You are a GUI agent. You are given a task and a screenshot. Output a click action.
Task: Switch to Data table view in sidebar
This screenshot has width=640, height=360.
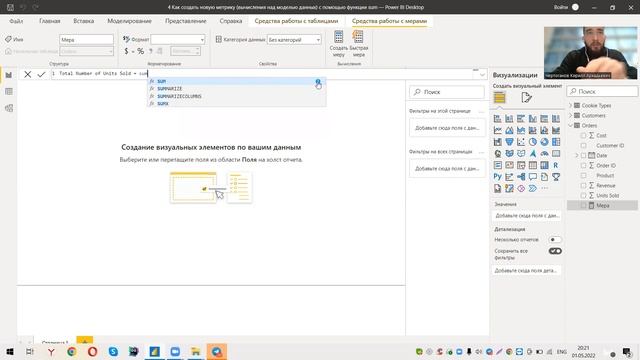point(9,91)
